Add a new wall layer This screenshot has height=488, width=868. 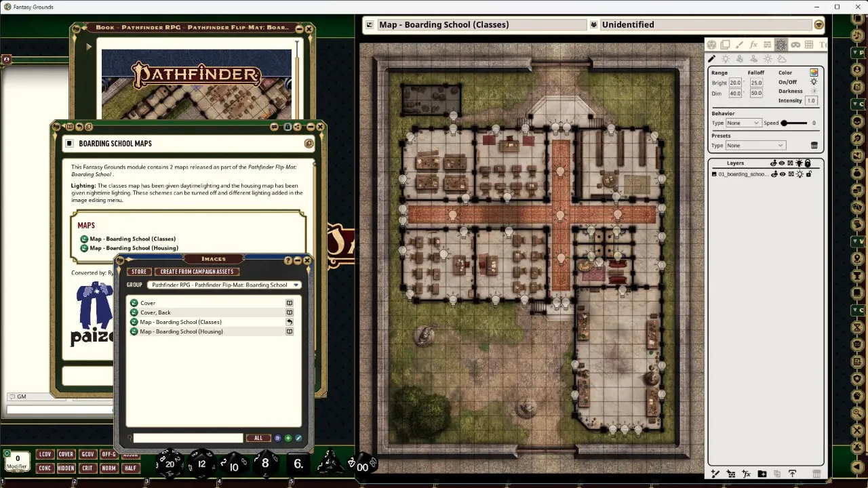pyautogui.click(x=731, y=474)
